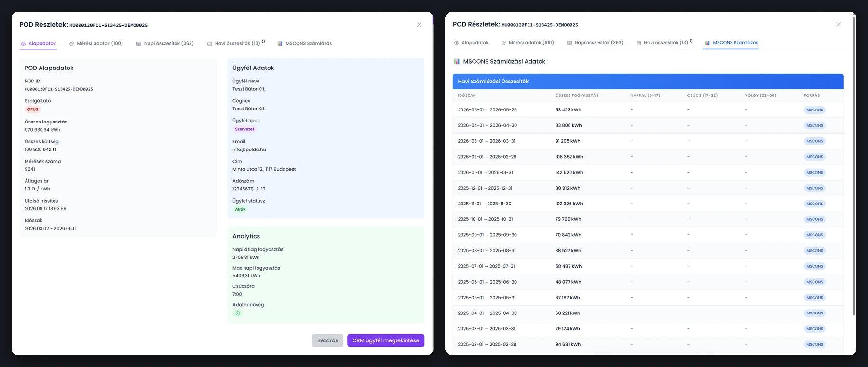Click the Bezárás button
The width and height of the screenshot is (868, 367).
click(327, 340)
